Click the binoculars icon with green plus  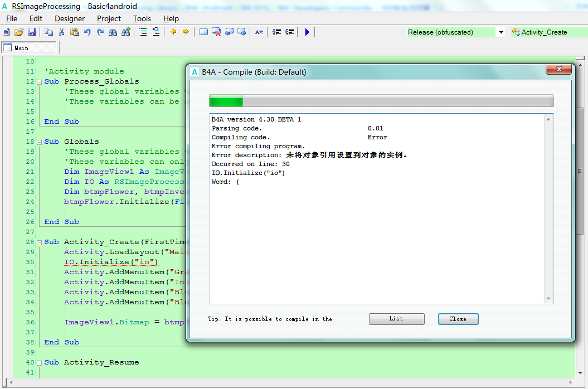pos(125,32)
